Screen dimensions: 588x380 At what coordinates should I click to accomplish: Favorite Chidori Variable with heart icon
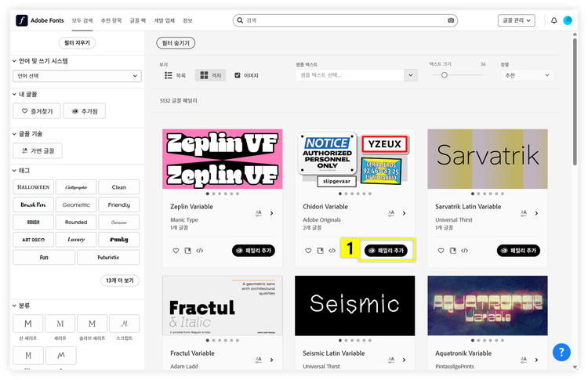308,251
